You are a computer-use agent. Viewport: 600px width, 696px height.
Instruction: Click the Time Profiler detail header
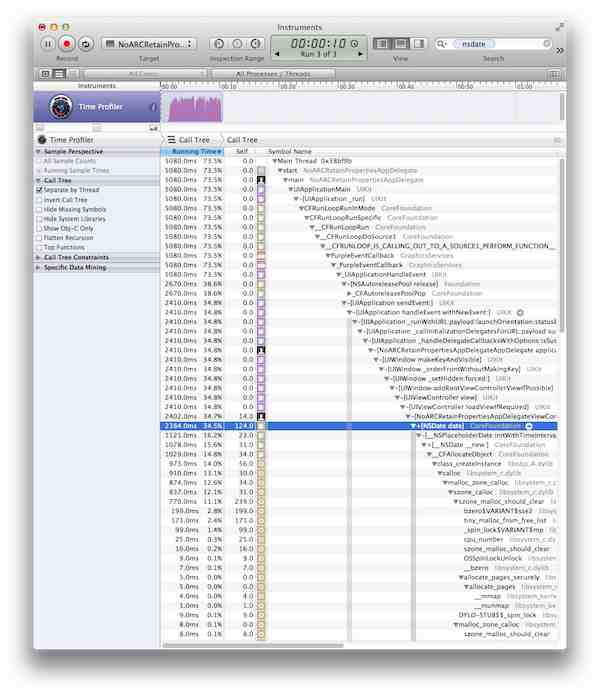[71, 140]
